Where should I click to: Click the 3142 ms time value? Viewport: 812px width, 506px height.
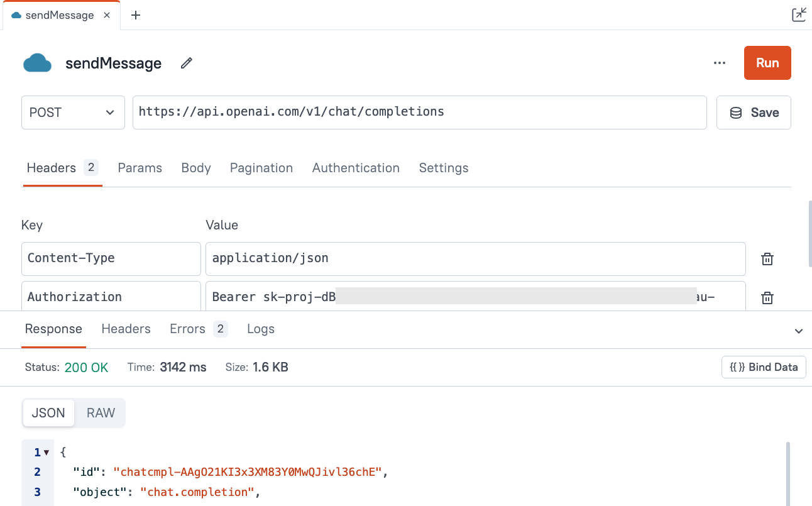pyautogui.click(x=183, y=368)
